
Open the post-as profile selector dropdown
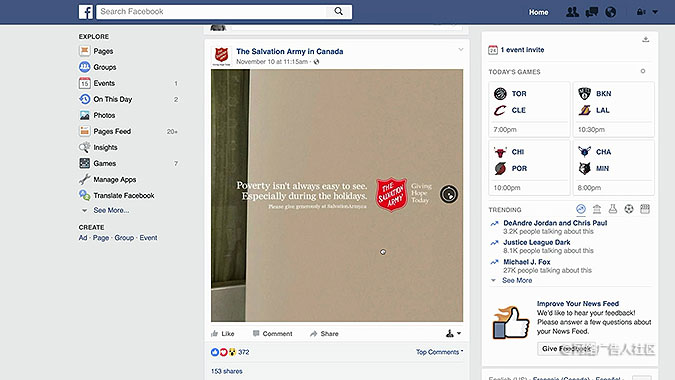pyautogui.click(x=453, y=334)
